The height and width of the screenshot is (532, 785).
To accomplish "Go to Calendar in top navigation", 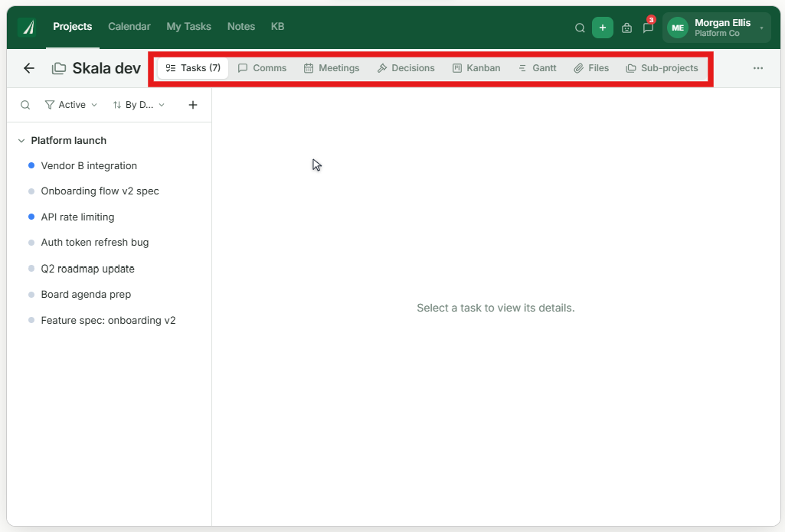I will coord(129,27).
